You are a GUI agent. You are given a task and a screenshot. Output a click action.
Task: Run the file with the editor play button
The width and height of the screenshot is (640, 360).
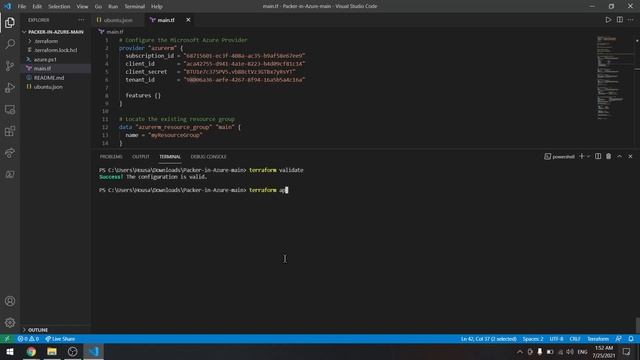click(608, 20)
